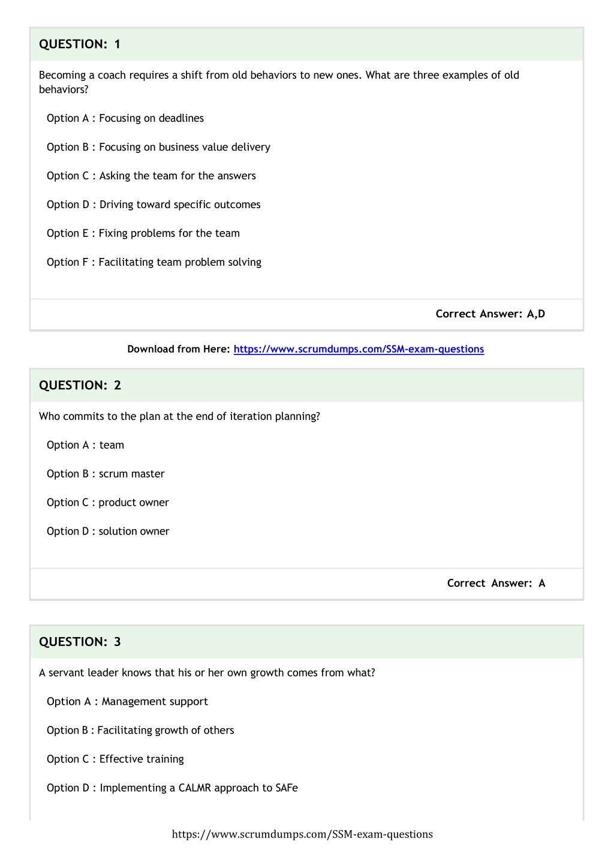The height and width of the screenshot is (868, 614).
Task: Select Option A: team in question 2
Action: pos(85,445)
